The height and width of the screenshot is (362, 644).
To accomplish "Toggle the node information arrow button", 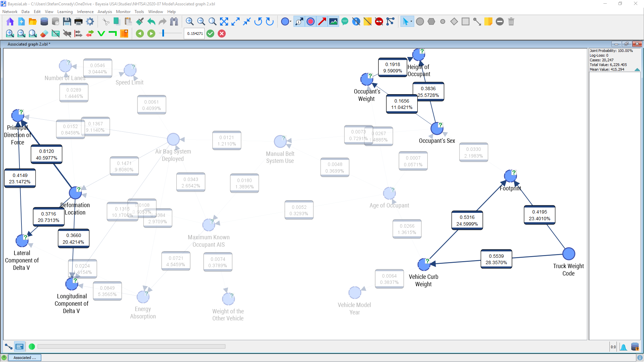I will click(299, 22).
